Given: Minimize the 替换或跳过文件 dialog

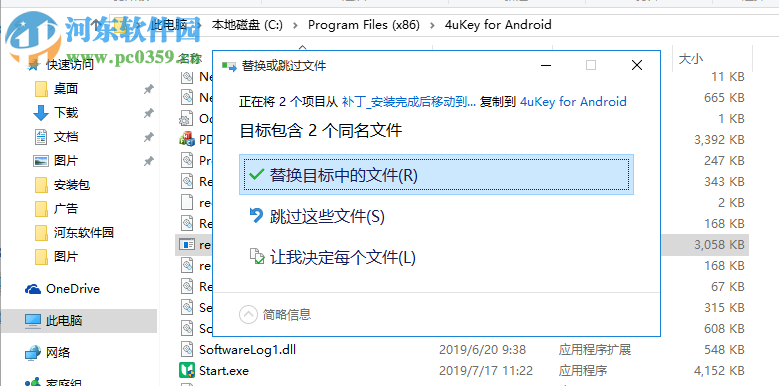Looking at the screenshot, I should click(x=545, y=65).
